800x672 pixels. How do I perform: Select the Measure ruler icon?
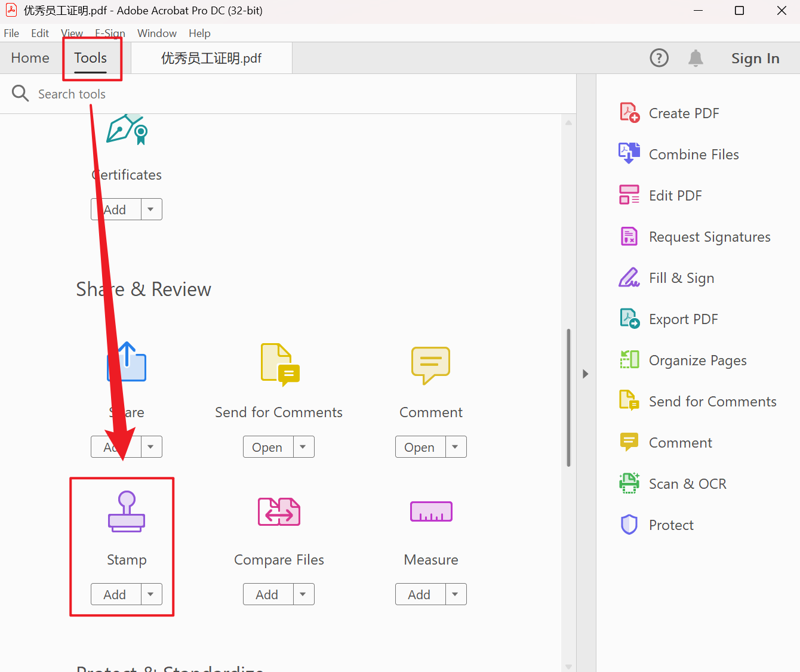click(431, 511)
